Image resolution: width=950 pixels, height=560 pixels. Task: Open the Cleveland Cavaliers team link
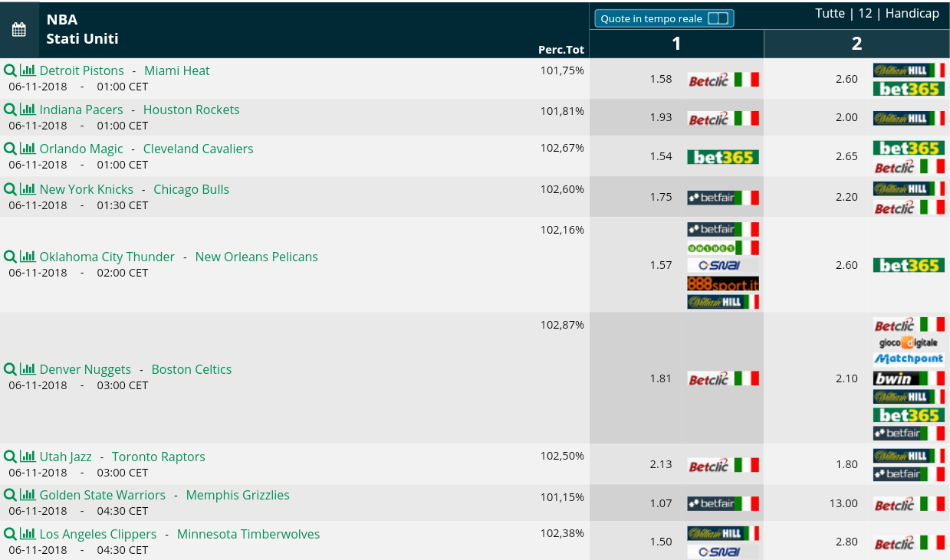(x=198, y=149)
